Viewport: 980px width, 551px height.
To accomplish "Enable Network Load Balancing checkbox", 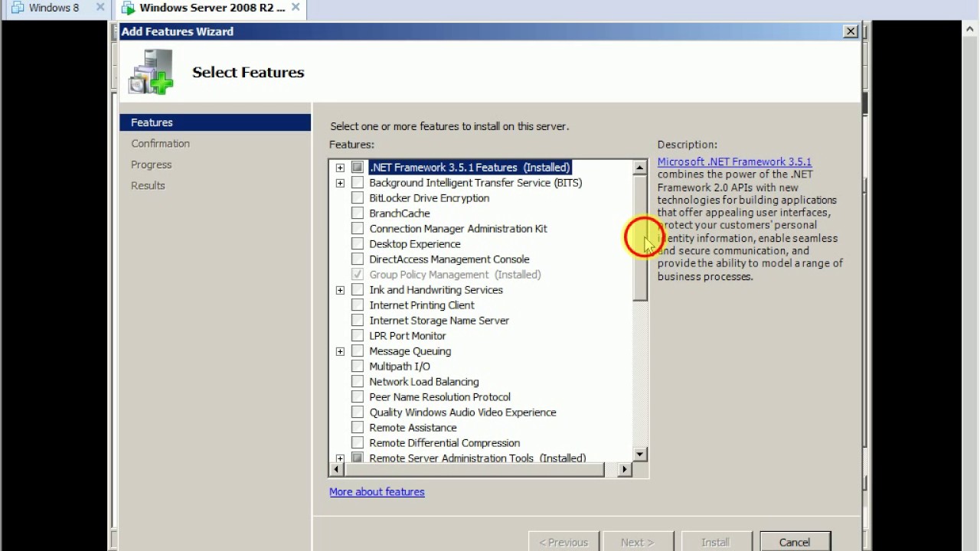I will click(x=358, y=381).
